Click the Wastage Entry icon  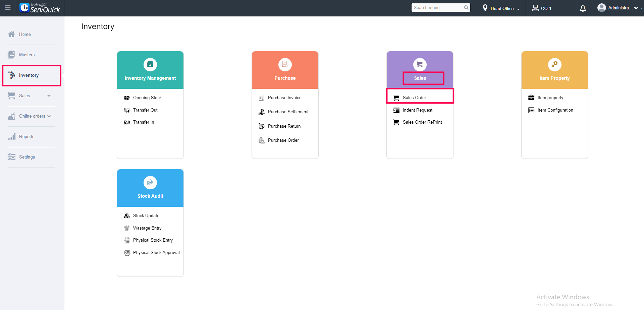click(127, 228)
